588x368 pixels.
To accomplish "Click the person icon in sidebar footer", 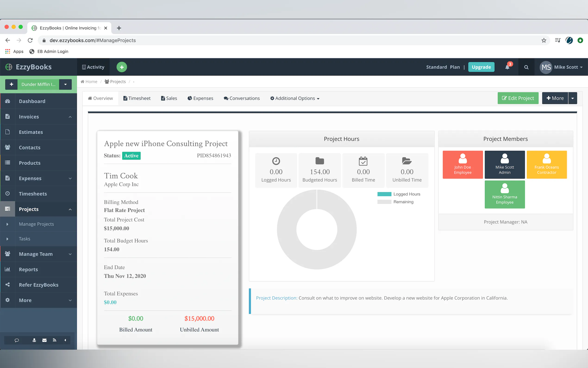I will 34,340.
